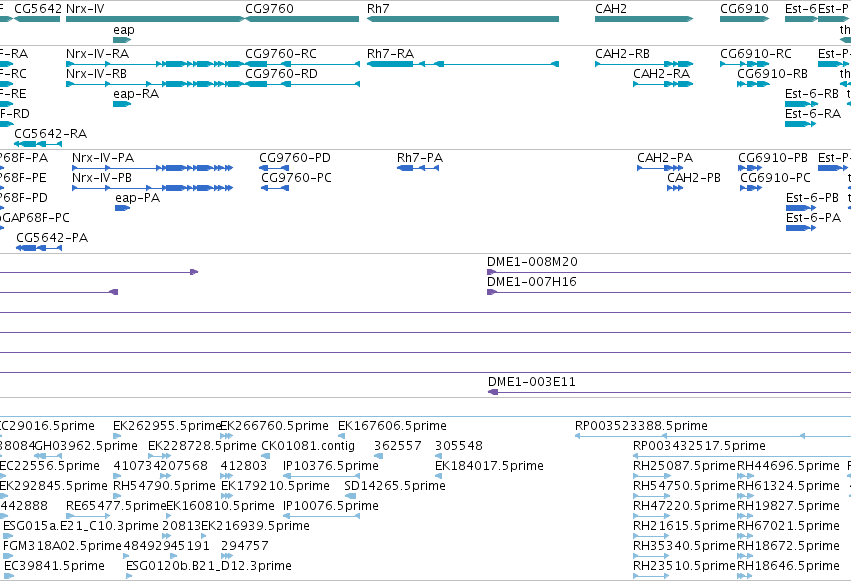Viewport: 851px width, 581px height.
Task: Select BAC clone DME1-007H16
Action: (x=669, y=292)
